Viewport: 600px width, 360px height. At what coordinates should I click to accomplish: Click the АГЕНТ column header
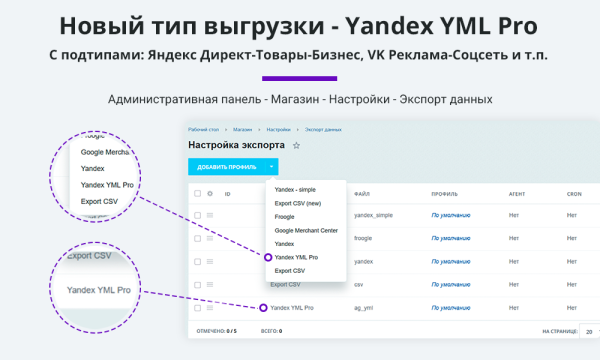(517, 194)
